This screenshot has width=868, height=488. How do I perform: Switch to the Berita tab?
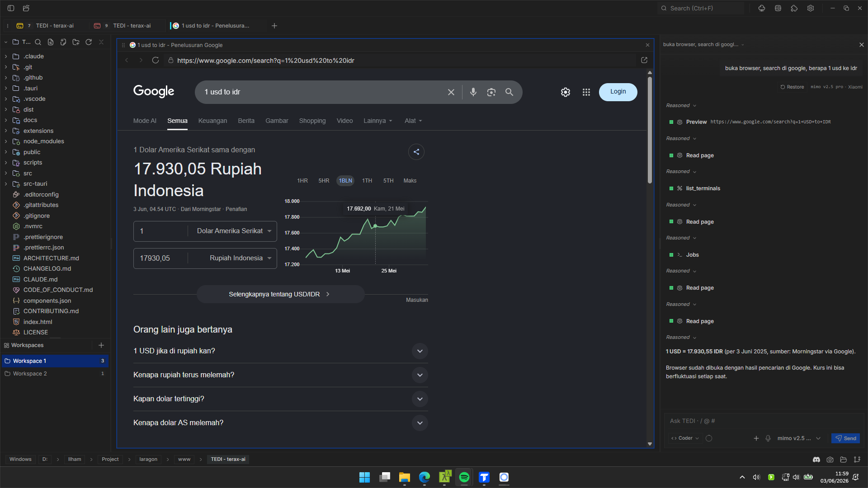[246, 121]
